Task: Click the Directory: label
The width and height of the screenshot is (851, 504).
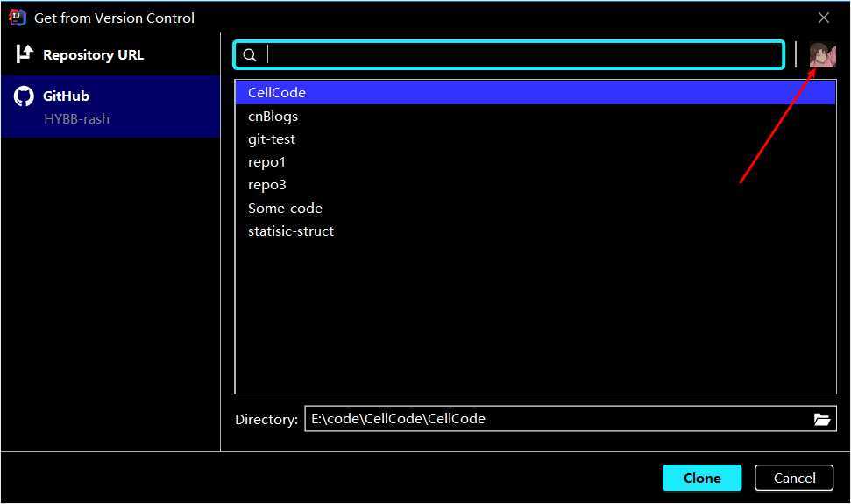Action: [266, 419]
